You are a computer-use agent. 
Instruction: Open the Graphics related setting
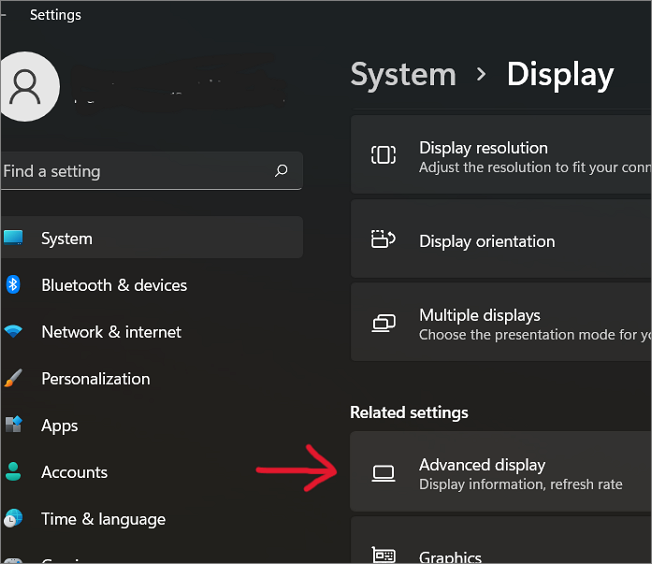coord(501,540)
